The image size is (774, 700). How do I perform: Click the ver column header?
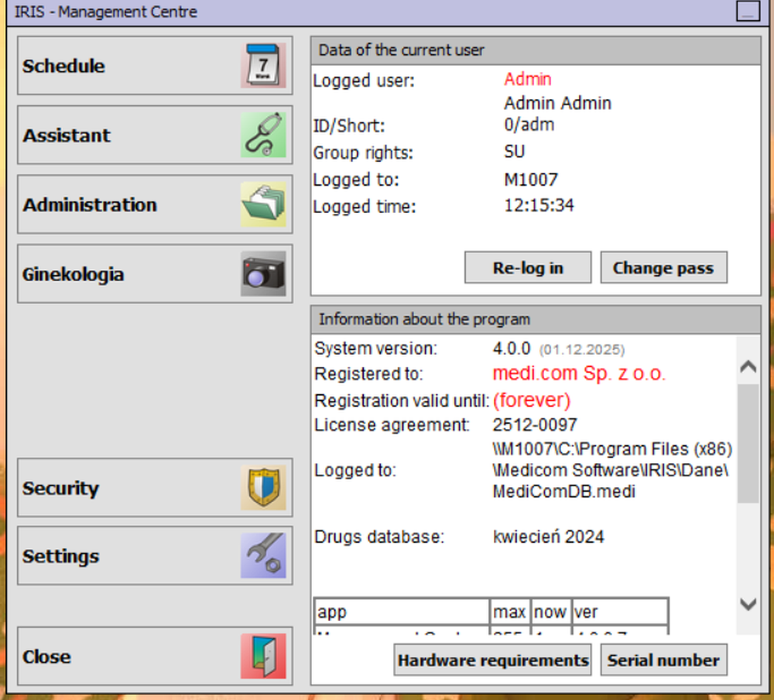click(x=587, y=612)
